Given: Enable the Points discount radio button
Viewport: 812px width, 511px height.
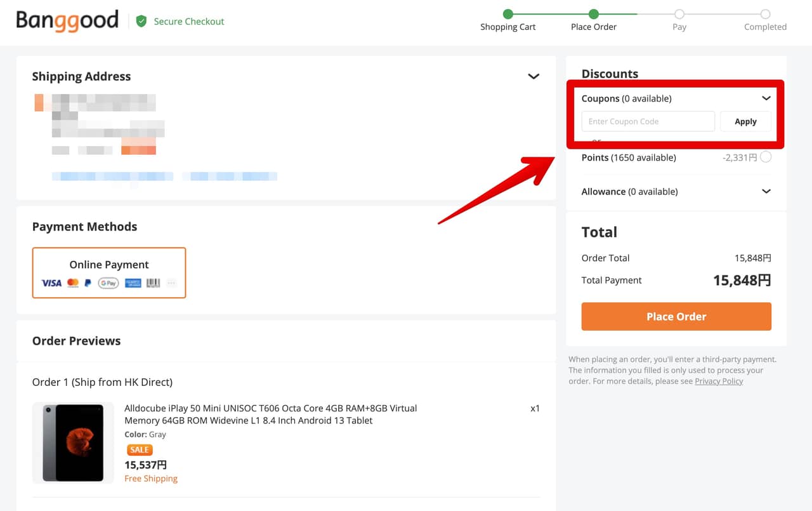Looking at the screenshot, I should point(766,157).
